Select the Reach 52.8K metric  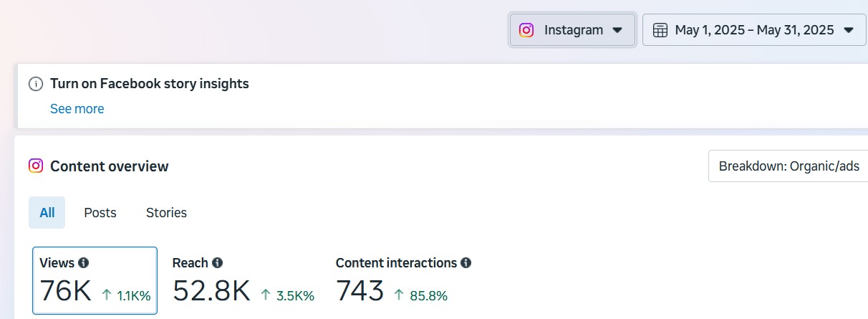coord(243,280)
